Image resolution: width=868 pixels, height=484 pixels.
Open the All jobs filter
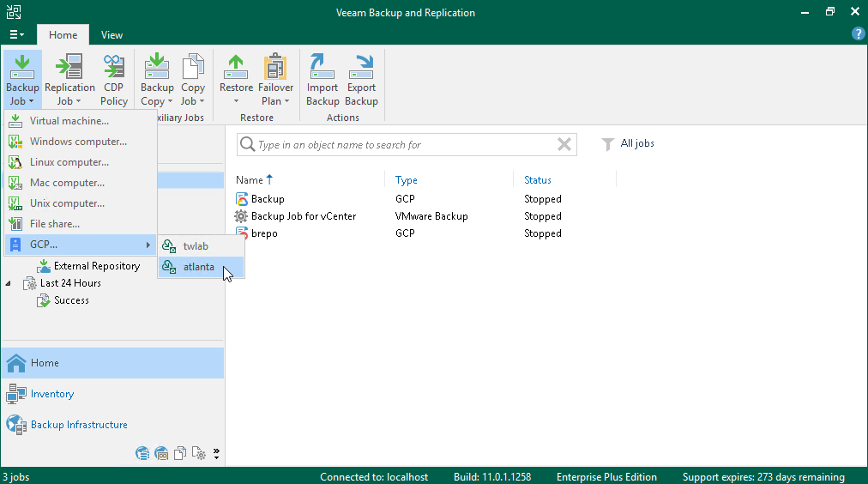pos(628,143)
